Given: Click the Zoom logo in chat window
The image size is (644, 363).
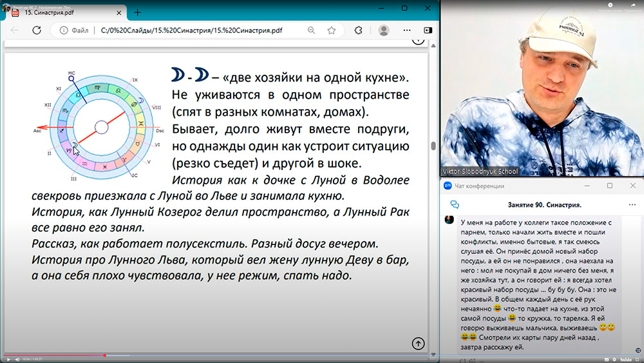Looking at the screenshot, I should [x=448, y=186].
